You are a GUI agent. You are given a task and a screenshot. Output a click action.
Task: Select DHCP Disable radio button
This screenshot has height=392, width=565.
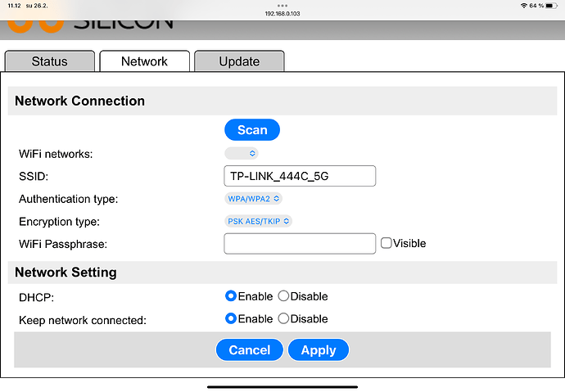tap(283, 296)
